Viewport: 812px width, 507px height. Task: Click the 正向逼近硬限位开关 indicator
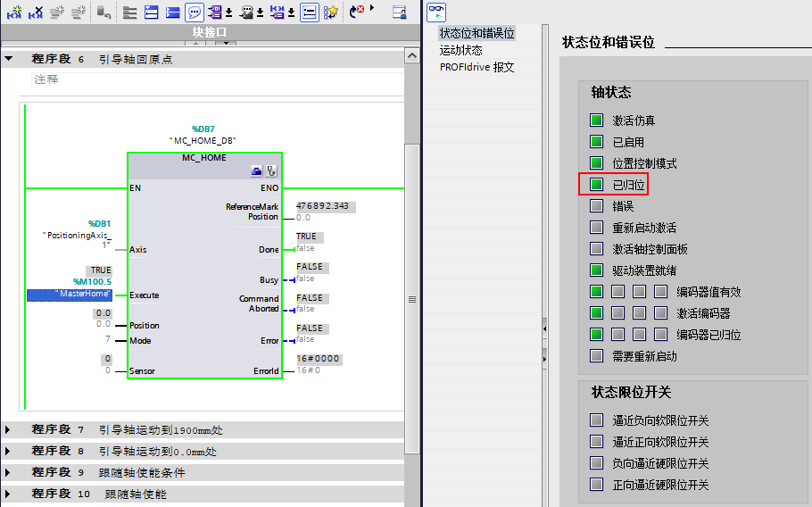(597, 484)
